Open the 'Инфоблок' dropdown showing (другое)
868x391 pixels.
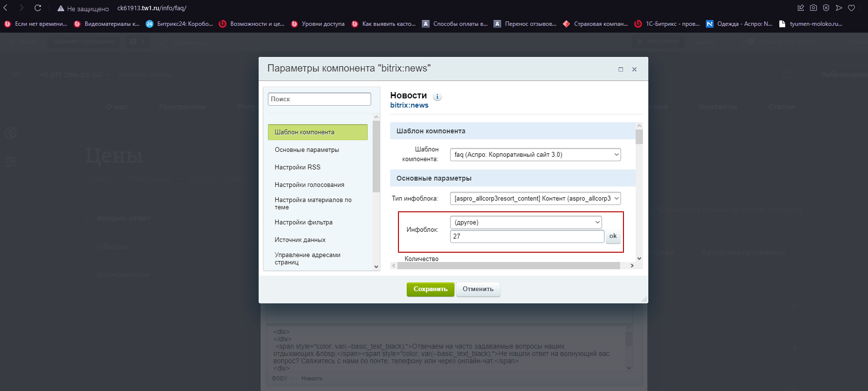(x=526, y=223)
